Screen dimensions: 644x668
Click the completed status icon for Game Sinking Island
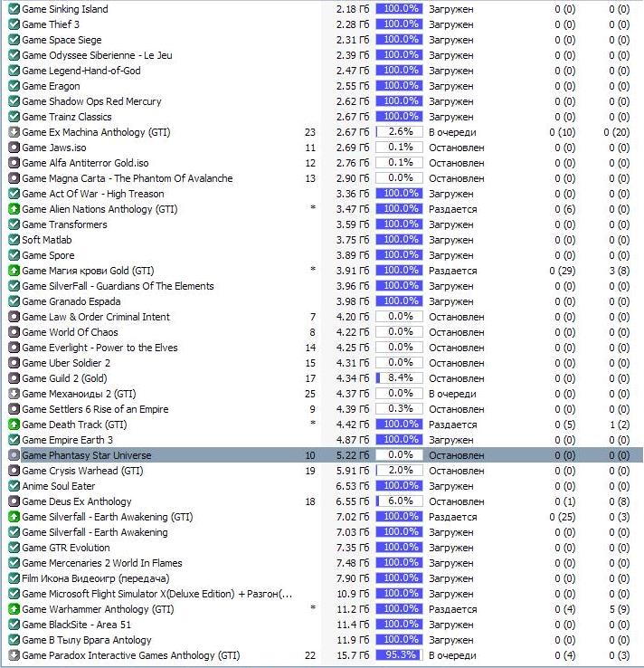point(14,9)
